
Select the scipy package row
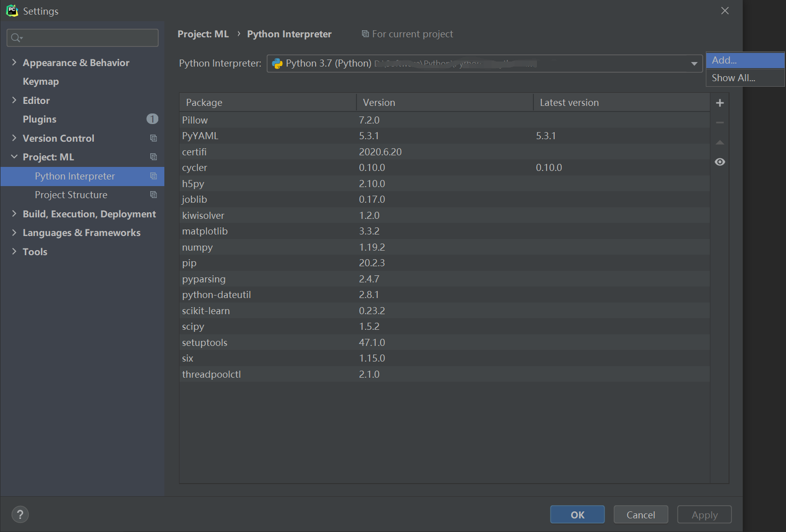tap(445, 326)
